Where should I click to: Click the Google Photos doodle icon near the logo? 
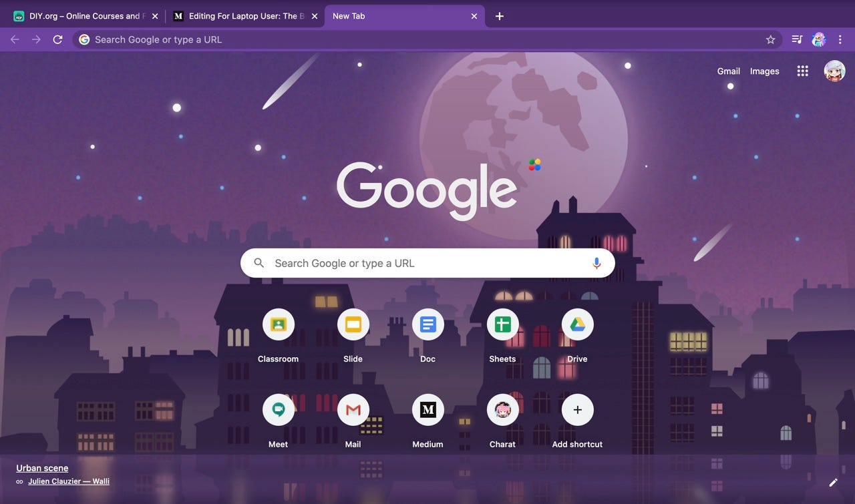534,164
